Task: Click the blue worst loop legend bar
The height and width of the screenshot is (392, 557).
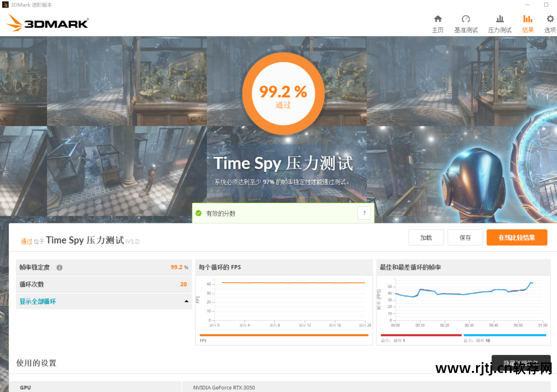Action: pos(505,335)
